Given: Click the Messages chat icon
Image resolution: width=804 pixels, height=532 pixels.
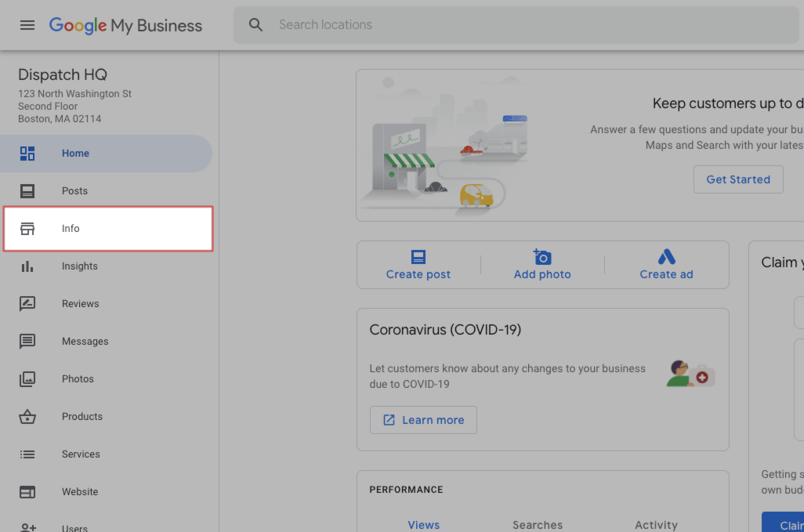Looking at the screenshot, I should point(27,342).
